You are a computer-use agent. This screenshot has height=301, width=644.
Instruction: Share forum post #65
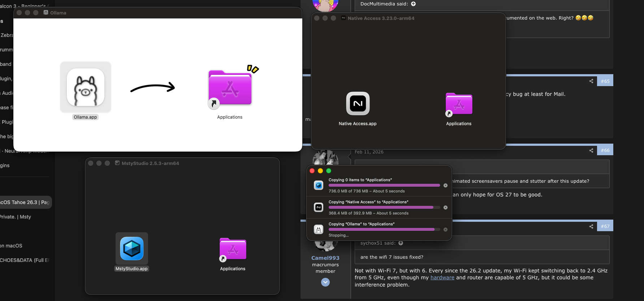pos(591,81)
